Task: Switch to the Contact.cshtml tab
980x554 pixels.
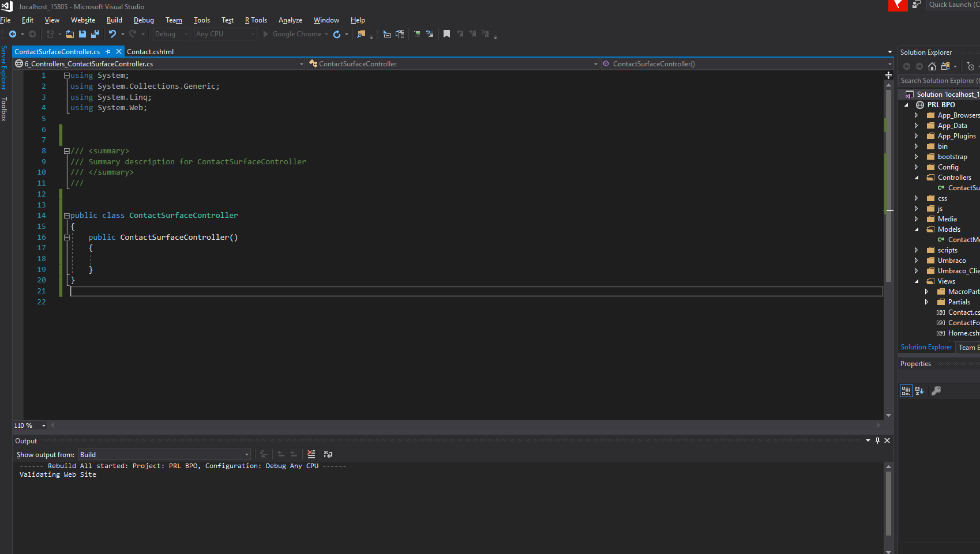Action: [150, 51]
